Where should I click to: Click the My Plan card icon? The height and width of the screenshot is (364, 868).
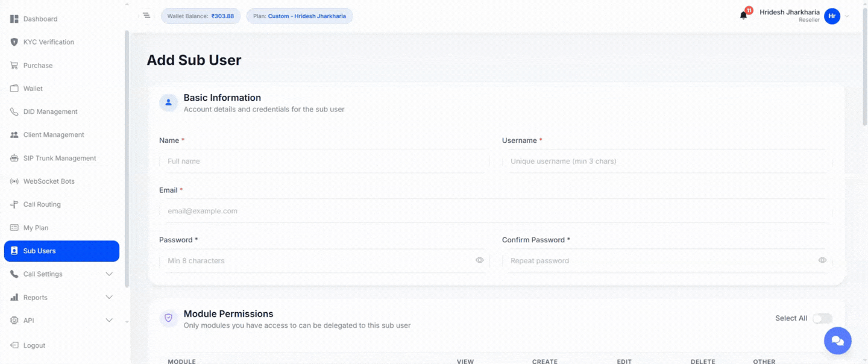coord(14,228)
